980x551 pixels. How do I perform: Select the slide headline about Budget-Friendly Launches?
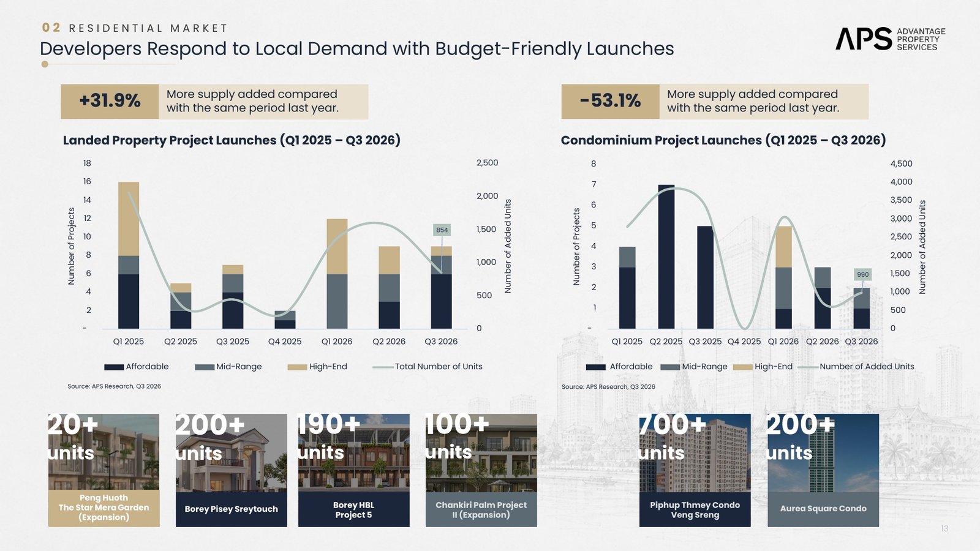point(357,49)
